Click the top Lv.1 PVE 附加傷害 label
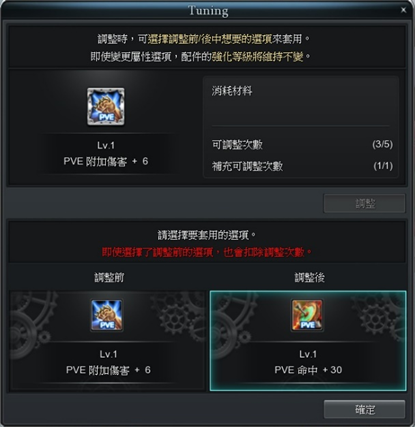 tap(106, 153)
